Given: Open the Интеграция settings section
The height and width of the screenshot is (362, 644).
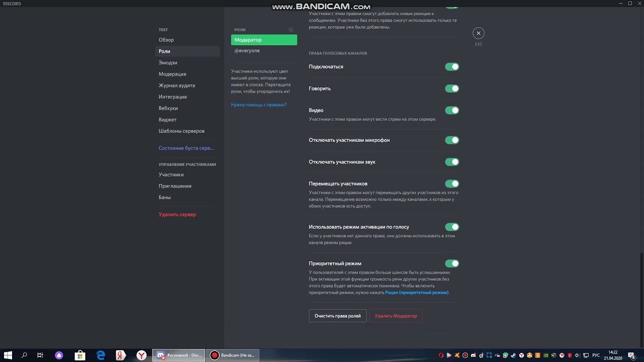Looking at the screenshot, I should coord(187,97).
